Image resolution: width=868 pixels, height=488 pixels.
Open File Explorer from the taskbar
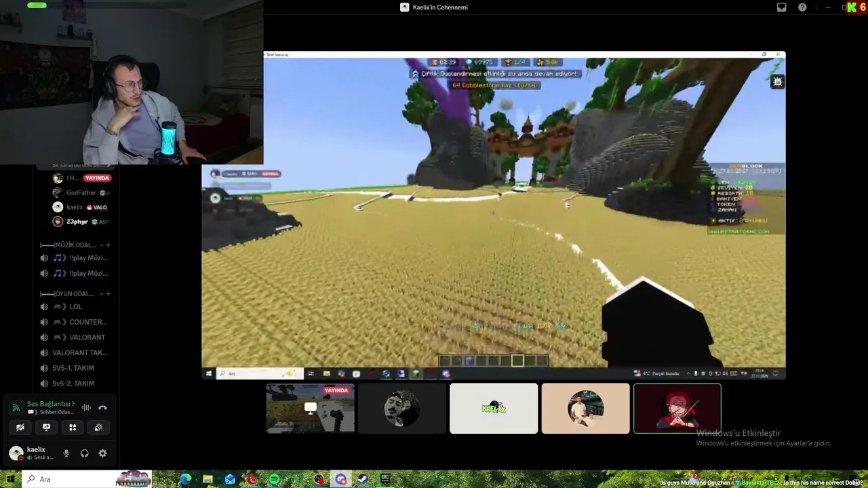pyautogui.click(x=208, y=479)
